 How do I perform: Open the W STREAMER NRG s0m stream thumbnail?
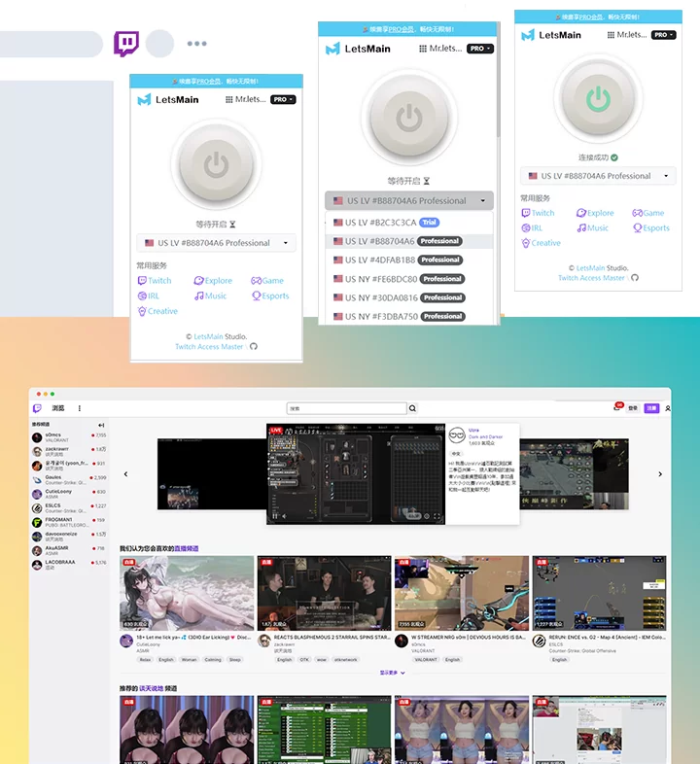[462, 593]
